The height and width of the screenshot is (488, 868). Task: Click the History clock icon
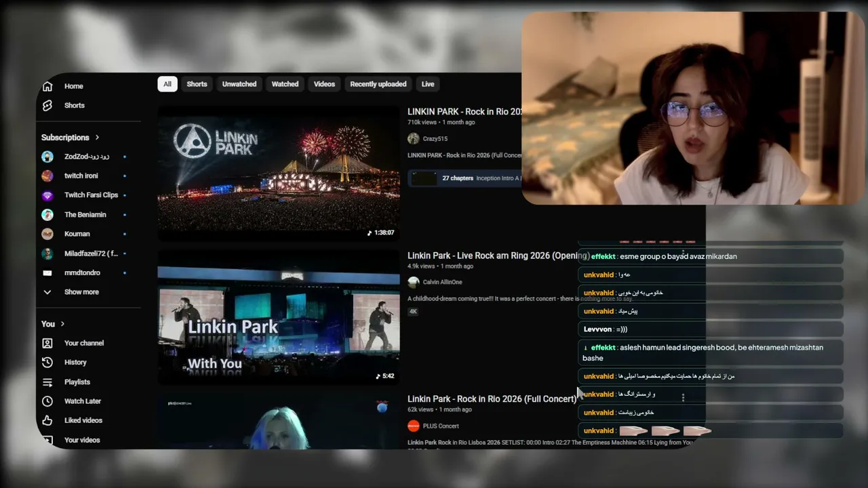[x=47, y=363]
